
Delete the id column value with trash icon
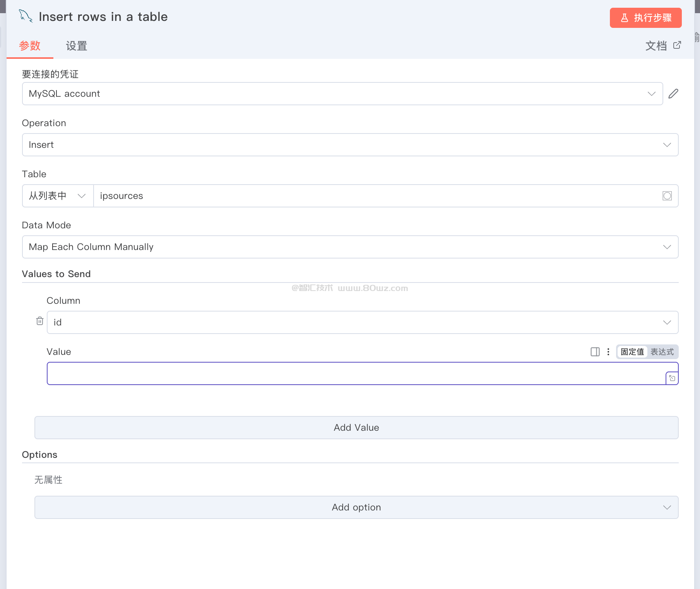point(40,321)
